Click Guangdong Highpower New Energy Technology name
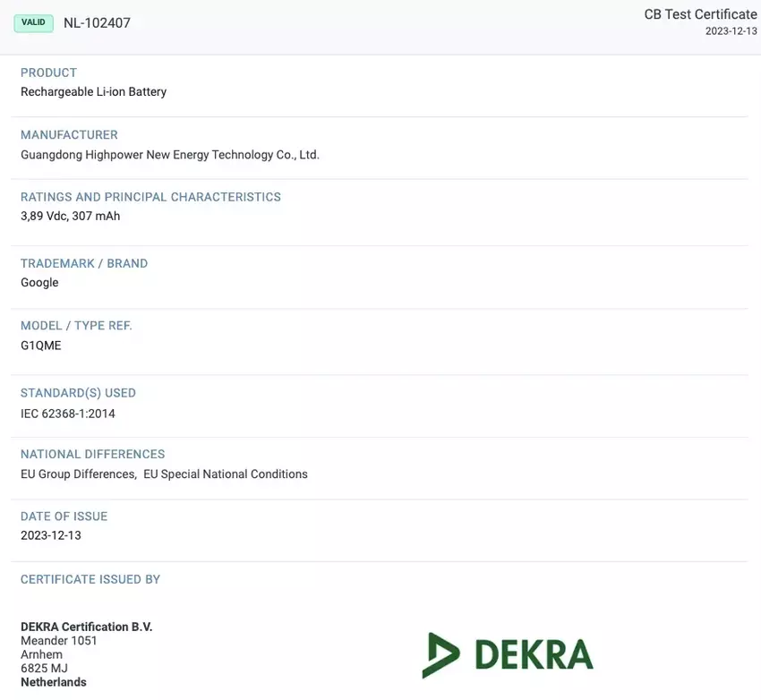The width and height of the screenshot is (761, 700). [x=169, y=154]
